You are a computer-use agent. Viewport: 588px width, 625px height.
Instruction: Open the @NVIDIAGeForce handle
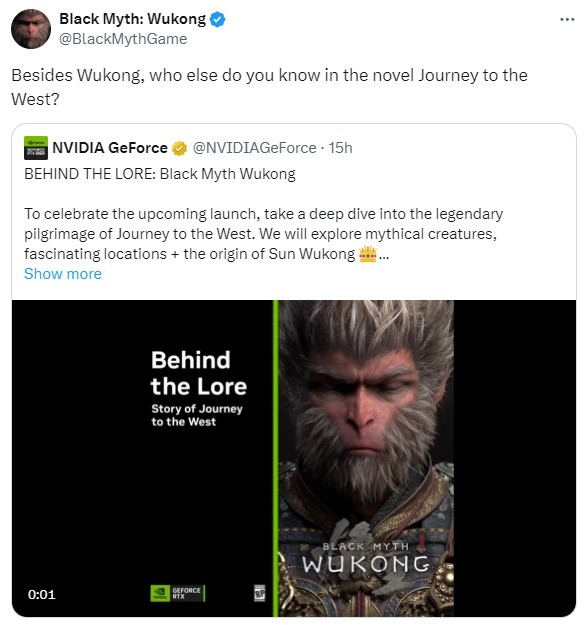tap(254, 148)
